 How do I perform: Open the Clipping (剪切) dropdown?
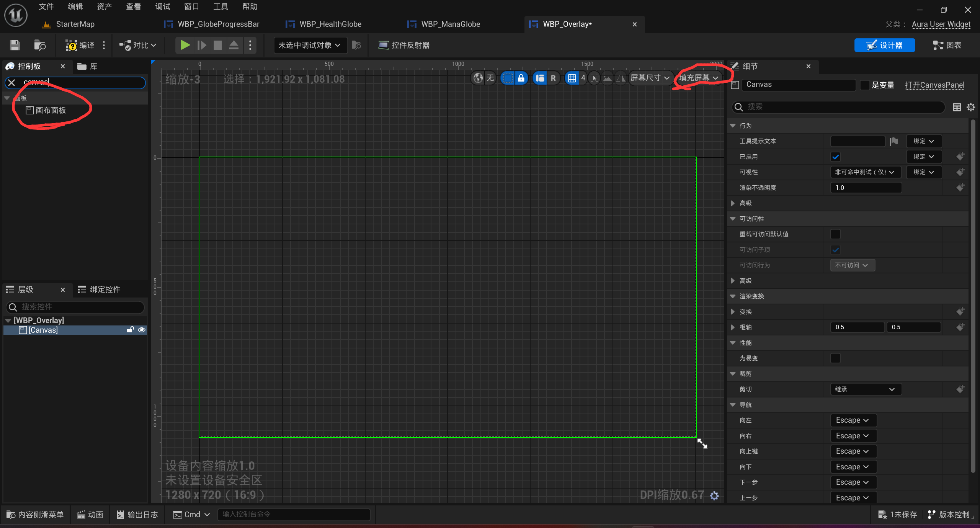865,389
